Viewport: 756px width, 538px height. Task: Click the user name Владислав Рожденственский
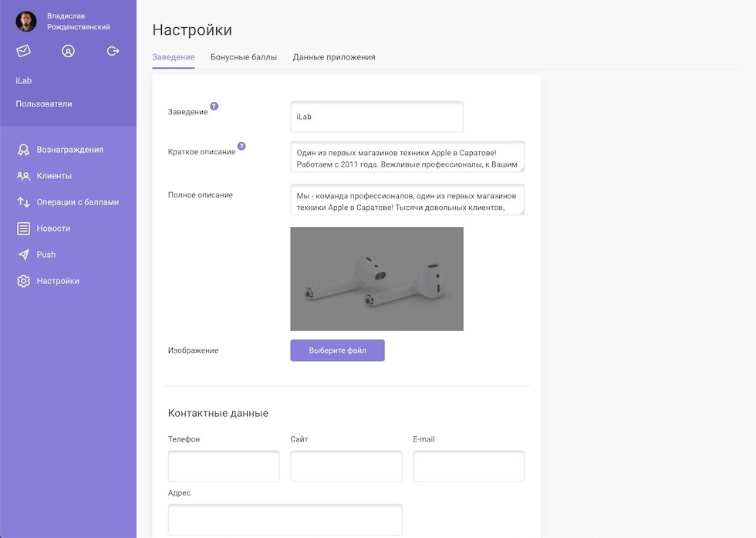click(x=79, y=22)
